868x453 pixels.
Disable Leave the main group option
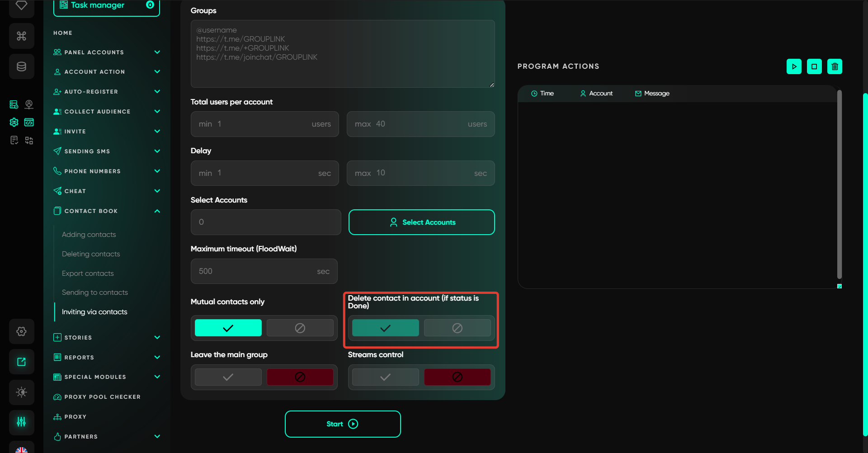pos(300,377)
